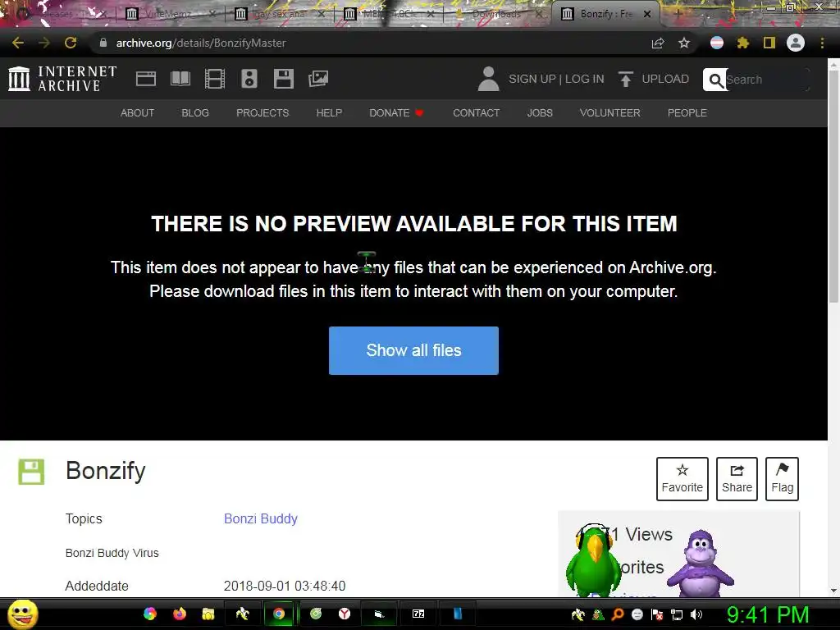Open Chrome three-dot menu
The height and width of the screenshot is (630, 840).
tap(822, 43)
